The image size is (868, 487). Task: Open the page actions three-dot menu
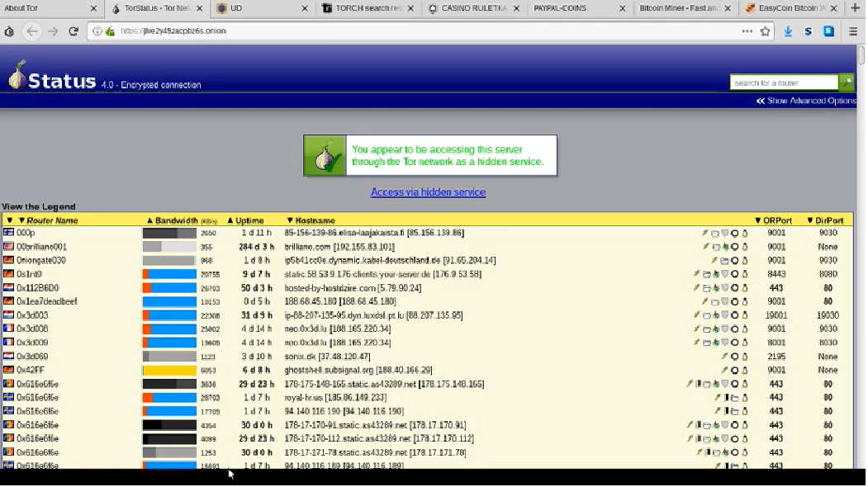[x=747, y=31]
